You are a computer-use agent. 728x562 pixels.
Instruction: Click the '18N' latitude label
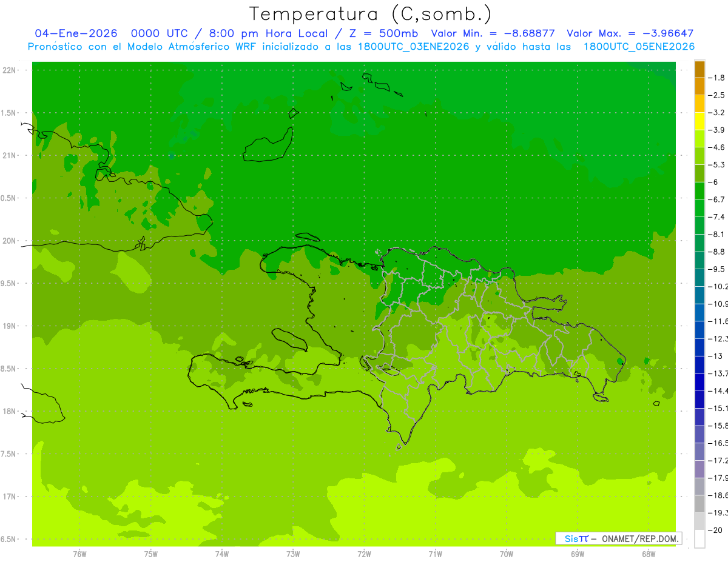(9, 411)
